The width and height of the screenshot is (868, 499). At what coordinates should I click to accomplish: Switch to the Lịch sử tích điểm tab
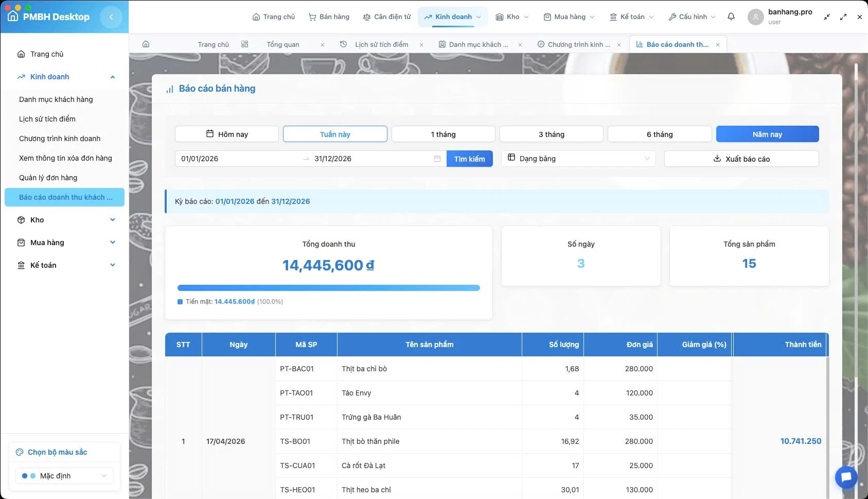tap(381, 45)
